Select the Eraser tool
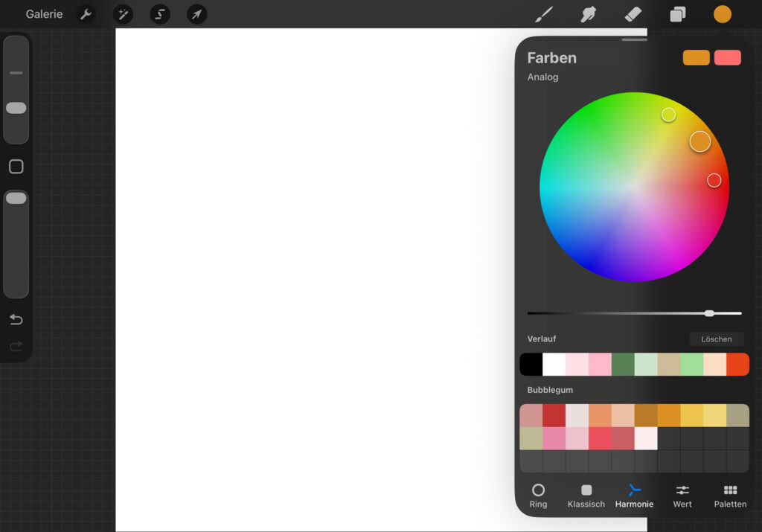 (633, 14)
